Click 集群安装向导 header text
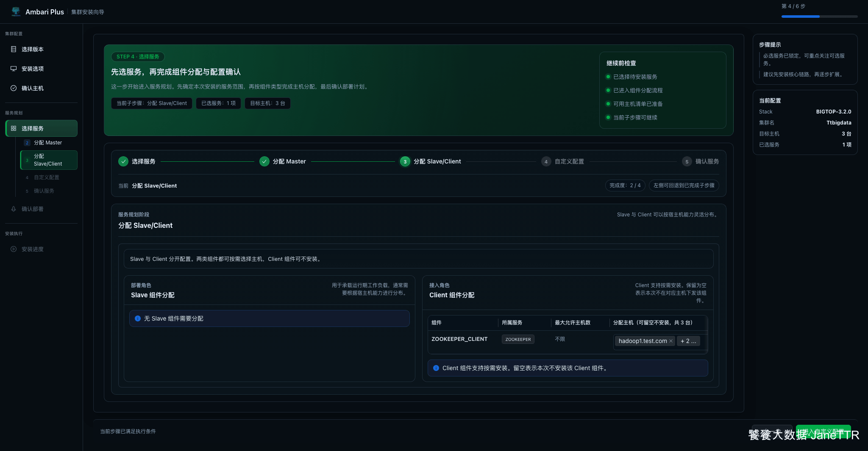868x451 pixels. 88,12
